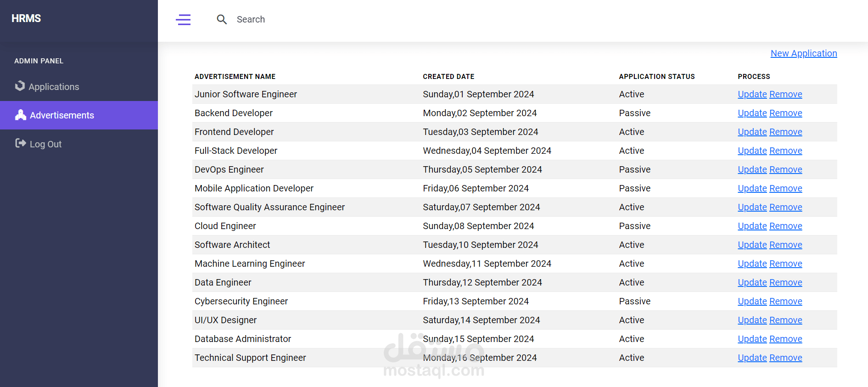Screen dimensions: 868x387
Task: Remove the UI/UX Designer advertisement
Action: coord(786,320)
